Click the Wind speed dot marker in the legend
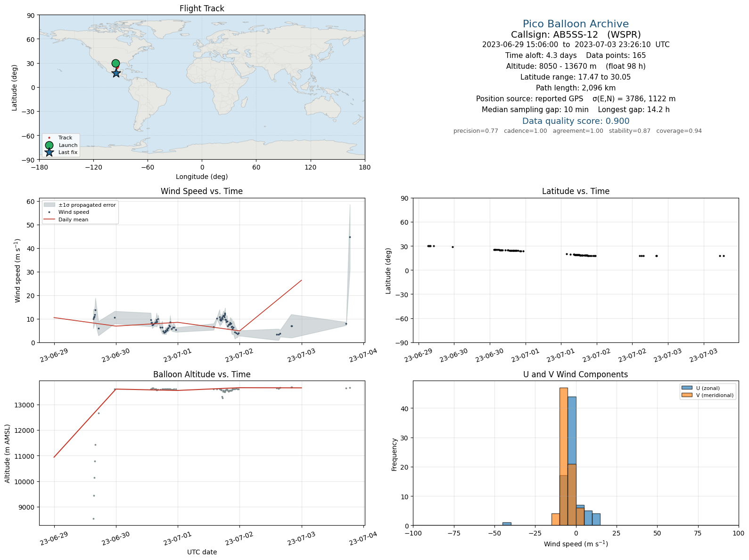Viewport: 749px width, 560px height. (x=49, y=212)
